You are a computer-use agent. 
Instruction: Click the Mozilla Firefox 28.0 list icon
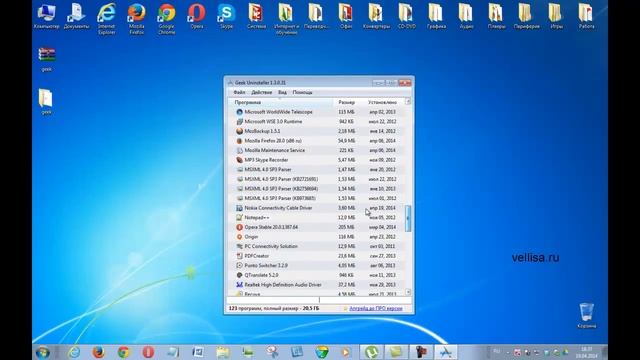pos(240,141)
